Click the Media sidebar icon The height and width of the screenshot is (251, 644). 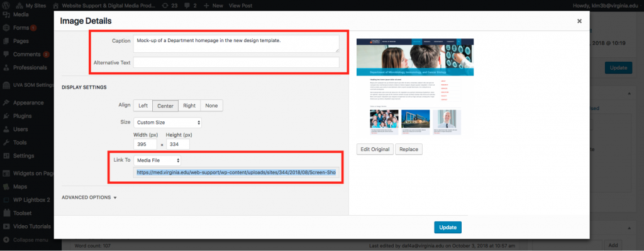pyautogui.click(x=6, y=15)
